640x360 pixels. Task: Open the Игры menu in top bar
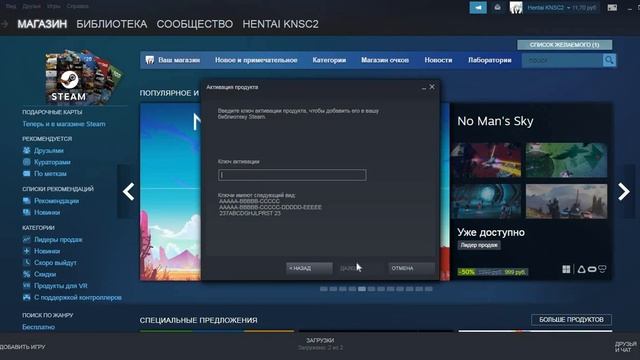point(53,6)
